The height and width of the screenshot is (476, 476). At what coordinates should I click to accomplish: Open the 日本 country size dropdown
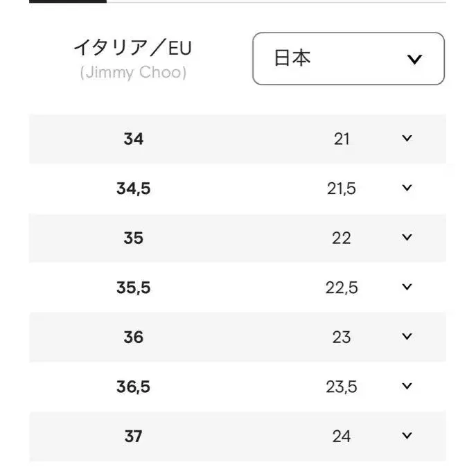click(x=348, y=59)
